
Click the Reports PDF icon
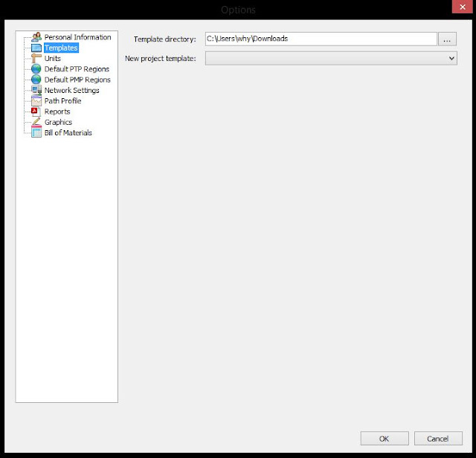[x=36, y=112]
